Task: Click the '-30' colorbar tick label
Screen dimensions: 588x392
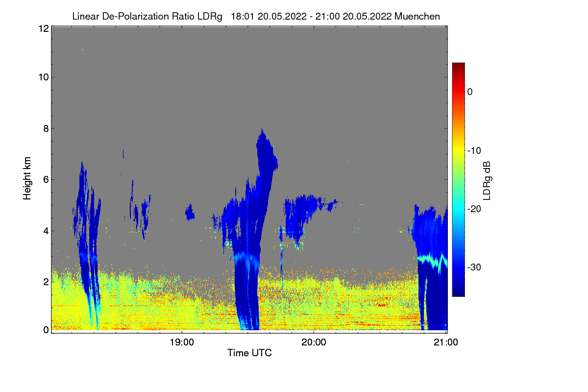Action: (x=474, y=268)
